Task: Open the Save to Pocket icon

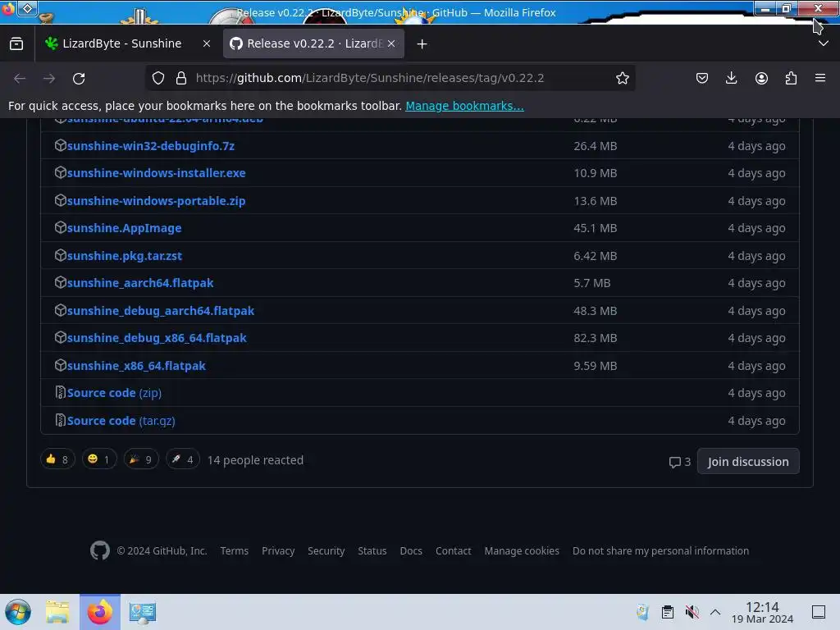Action: pyautogui.click(x=702, y=78)
